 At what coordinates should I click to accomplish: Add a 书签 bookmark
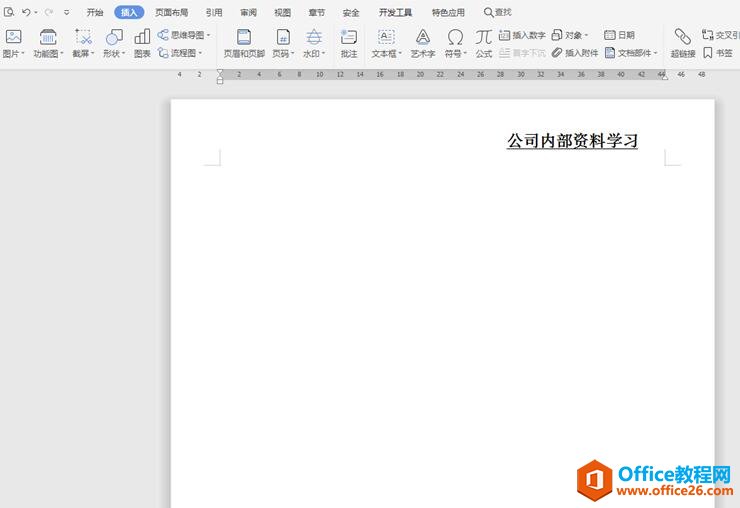[x=717, y=53]
